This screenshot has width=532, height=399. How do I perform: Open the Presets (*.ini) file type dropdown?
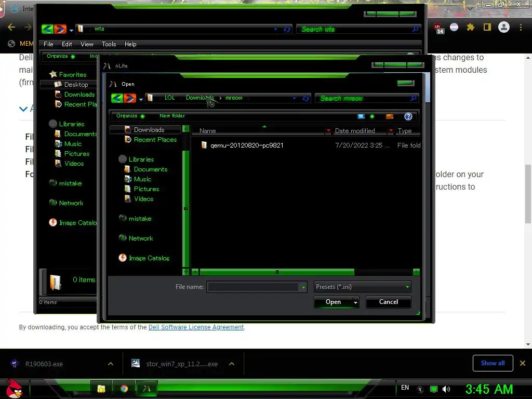(362, 287)
